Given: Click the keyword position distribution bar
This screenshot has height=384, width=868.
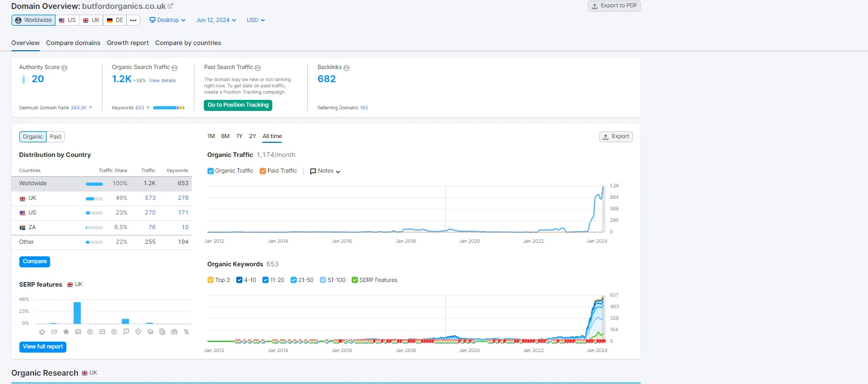Looking at the screenshot, I should (x=169, y=108).
